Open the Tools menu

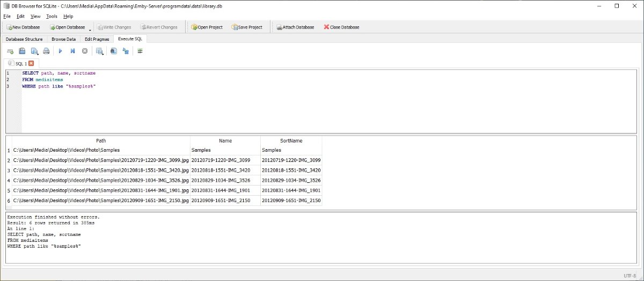[x=52, y=16]
